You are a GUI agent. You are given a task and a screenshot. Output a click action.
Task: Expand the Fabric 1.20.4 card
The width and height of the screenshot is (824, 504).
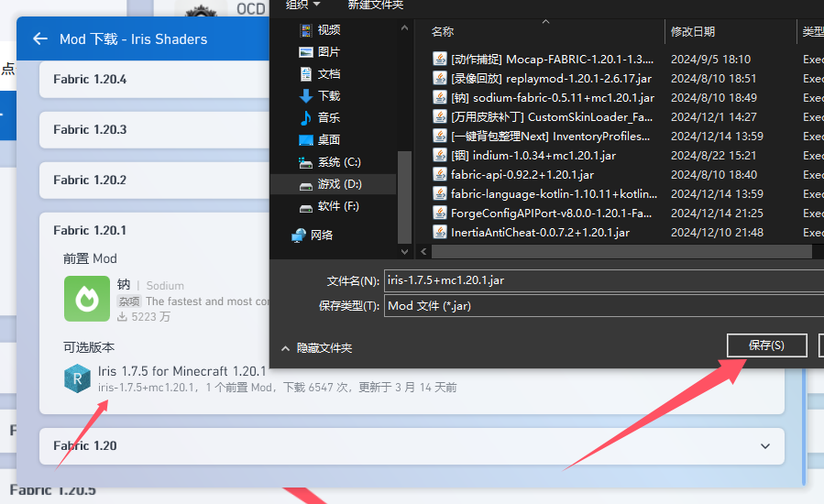(x=155, y=79)
